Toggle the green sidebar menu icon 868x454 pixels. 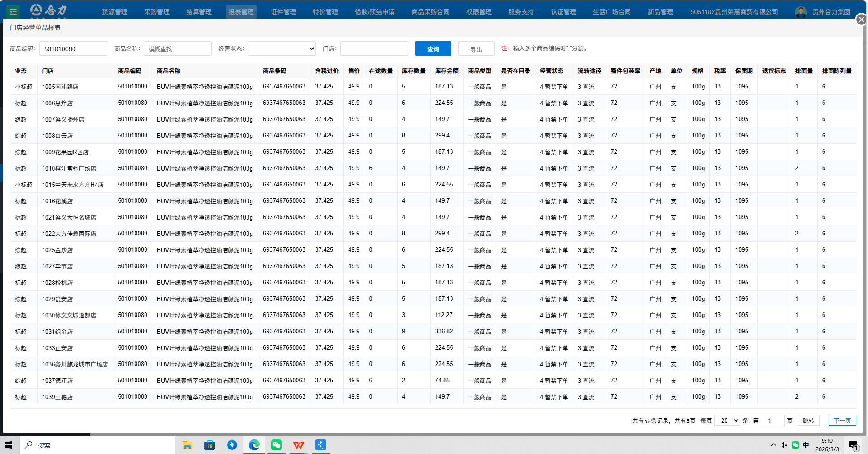tap(13, 12)
